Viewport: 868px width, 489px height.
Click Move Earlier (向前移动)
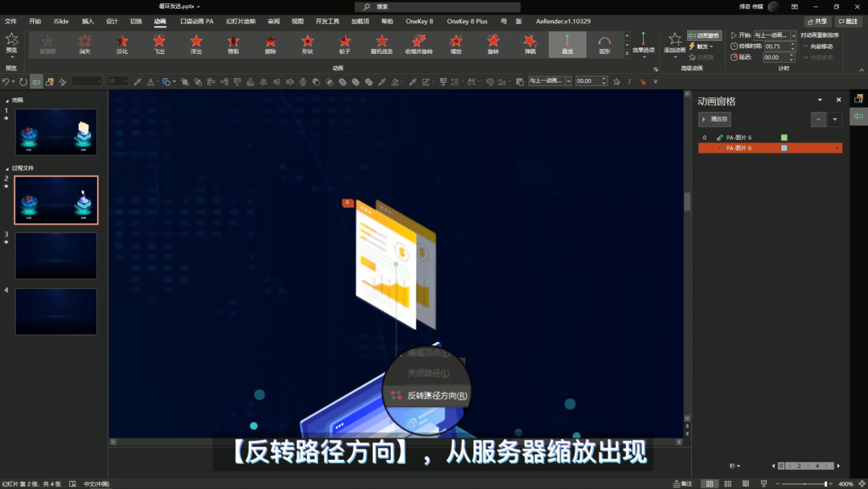click(x=818, y=47)
